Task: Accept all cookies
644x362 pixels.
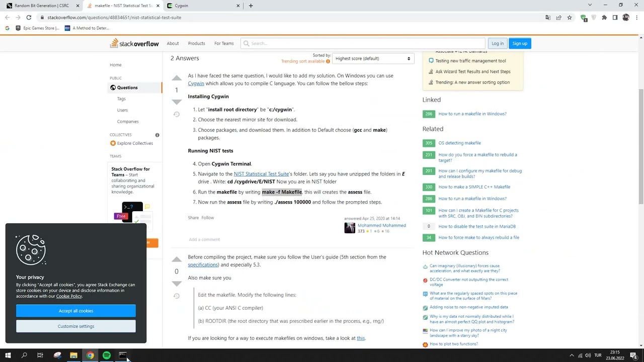Action: pos(76,311)
